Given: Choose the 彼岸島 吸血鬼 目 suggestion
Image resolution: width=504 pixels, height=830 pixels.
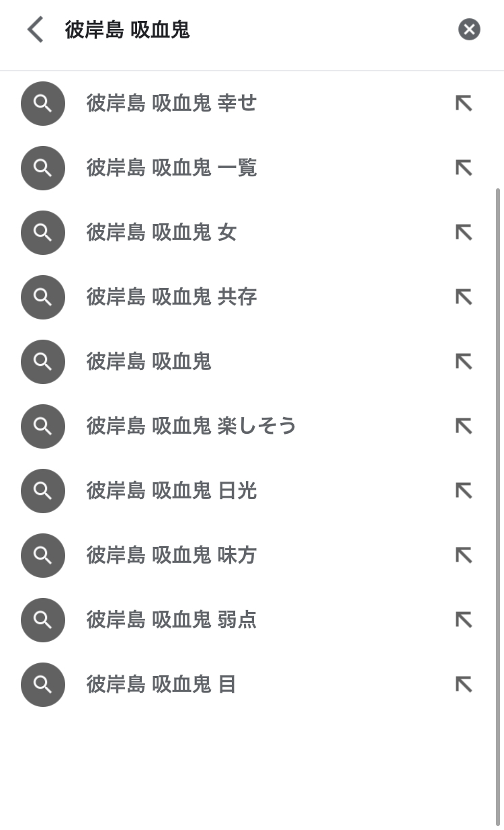Looking at the screenshot, I should click(x=162, y=685).
